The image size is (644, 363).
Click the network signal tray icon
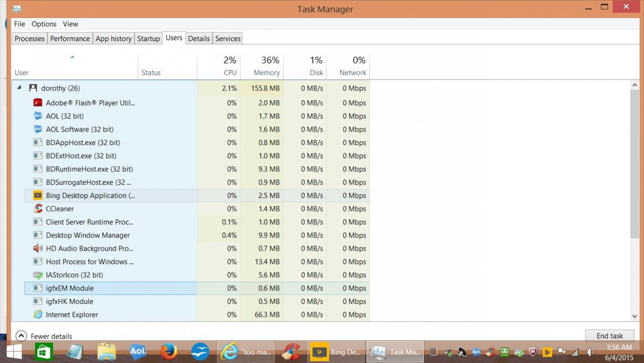click(575, 352)
